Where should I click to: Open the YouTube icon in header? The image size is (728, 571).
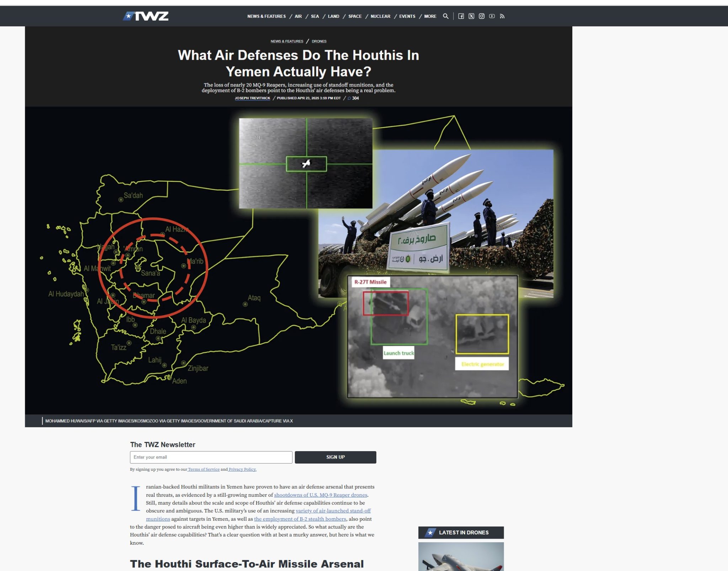492,16
